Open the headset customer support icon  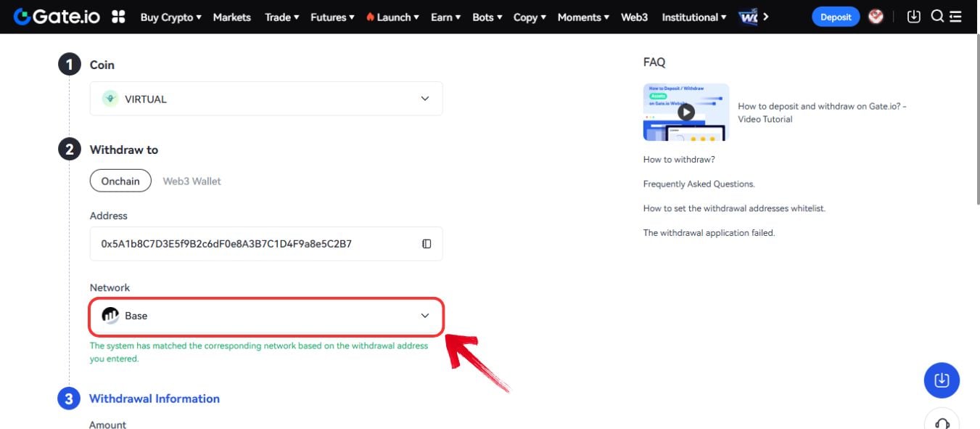pos(942,422)
